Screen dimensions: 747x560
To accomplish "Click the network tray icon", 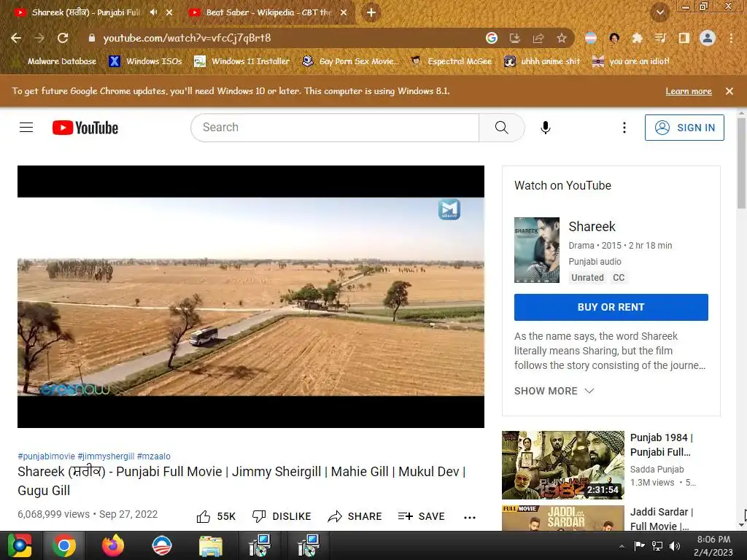I will point(657,546).
